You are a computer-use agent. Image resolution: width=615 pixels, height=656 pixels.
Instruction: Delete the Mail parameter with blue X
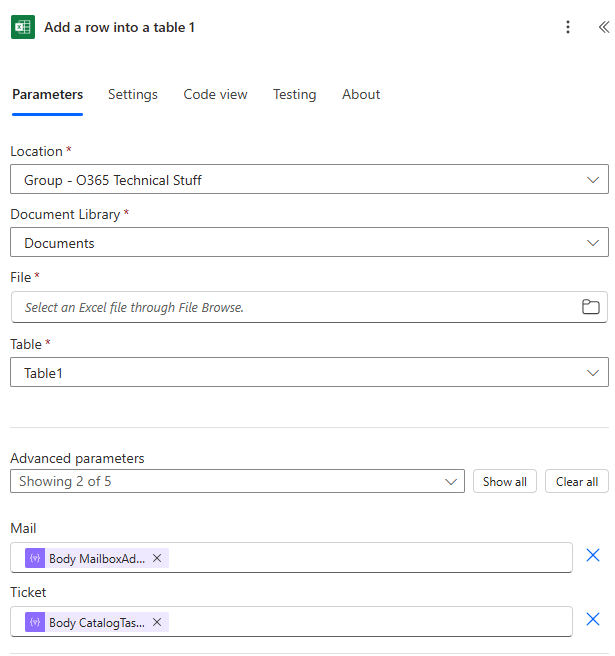point(592,555)
